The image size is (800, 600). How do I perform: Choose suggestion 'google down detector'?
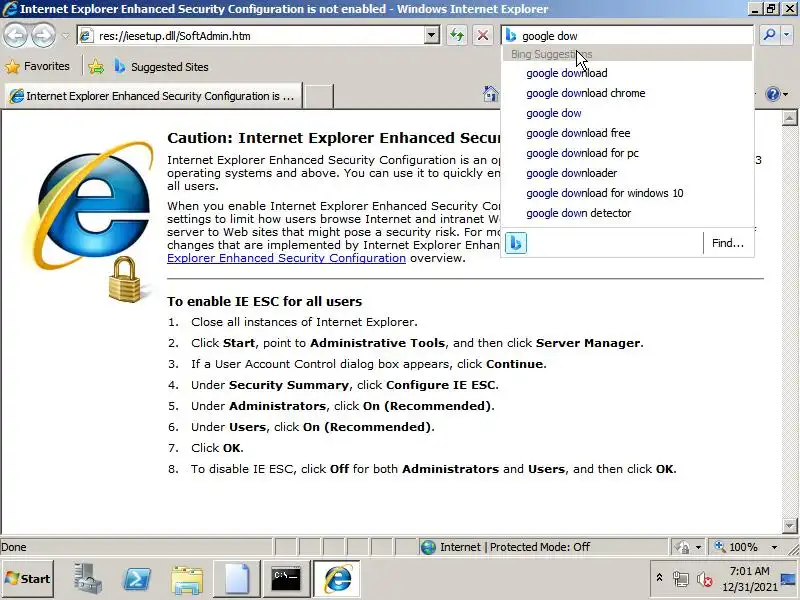(x=627, y=213)
